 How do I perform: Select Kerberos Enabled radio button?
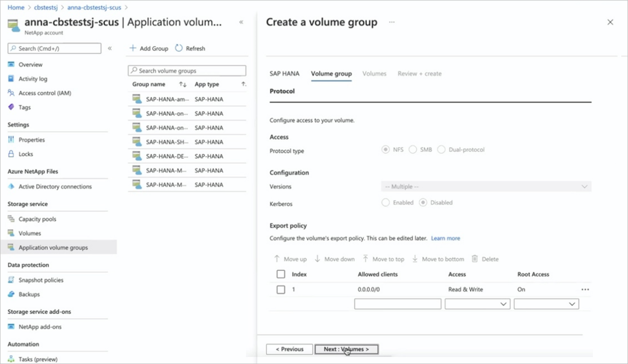tap(385, 203)
